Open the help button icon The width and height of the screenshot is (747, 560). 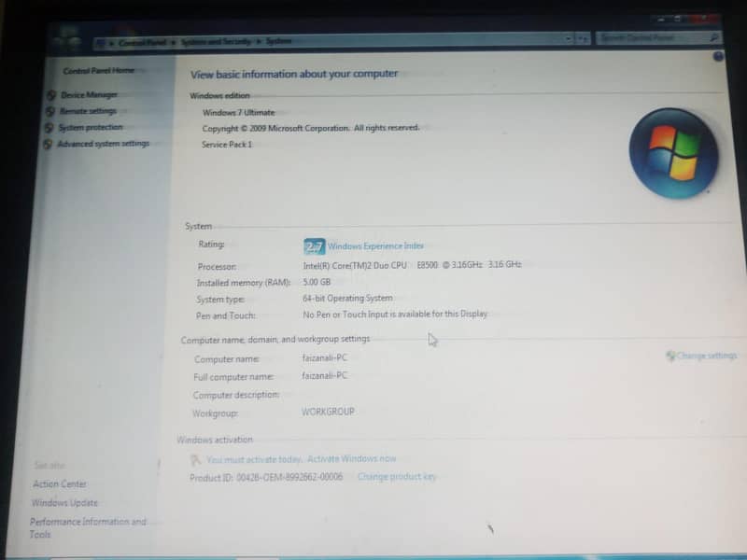click(718, 57)
